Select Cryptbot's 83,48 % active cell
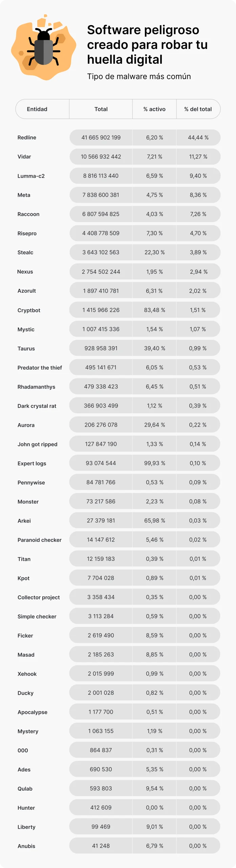Viewport: 236px width, 868px height. [x=154, y=310]
